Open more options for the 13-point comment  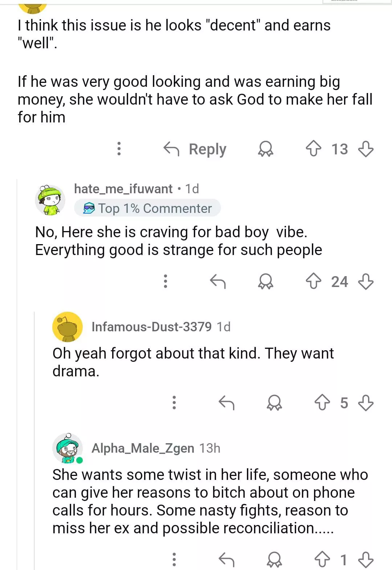click(119, 149)
